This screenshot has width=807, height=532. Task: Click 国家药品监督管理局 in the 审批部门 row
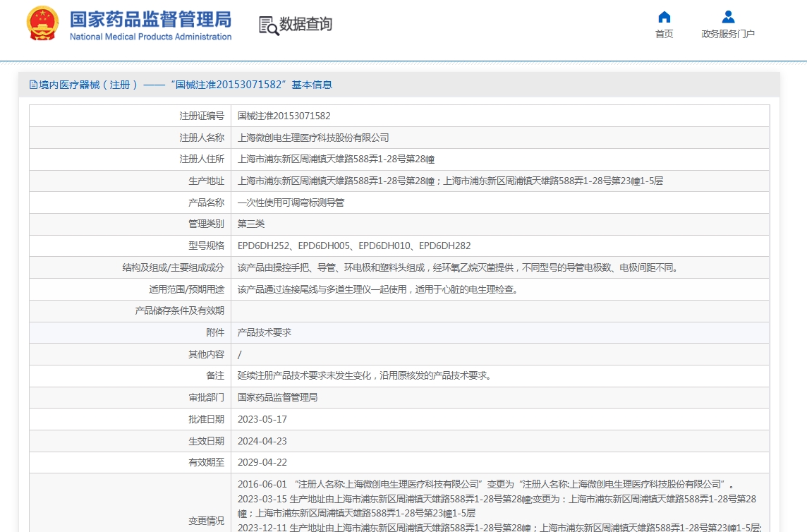coord(277,397)
